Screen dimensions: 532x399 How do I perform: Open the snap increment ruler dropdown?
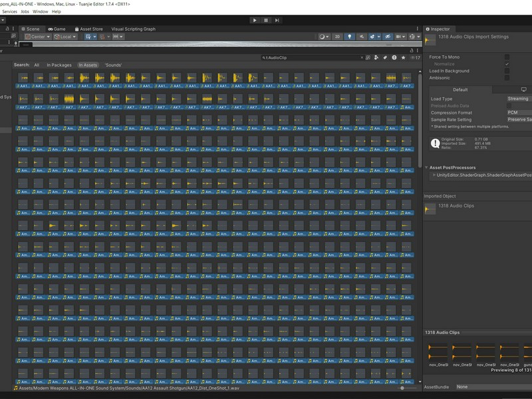coord(118,37)
